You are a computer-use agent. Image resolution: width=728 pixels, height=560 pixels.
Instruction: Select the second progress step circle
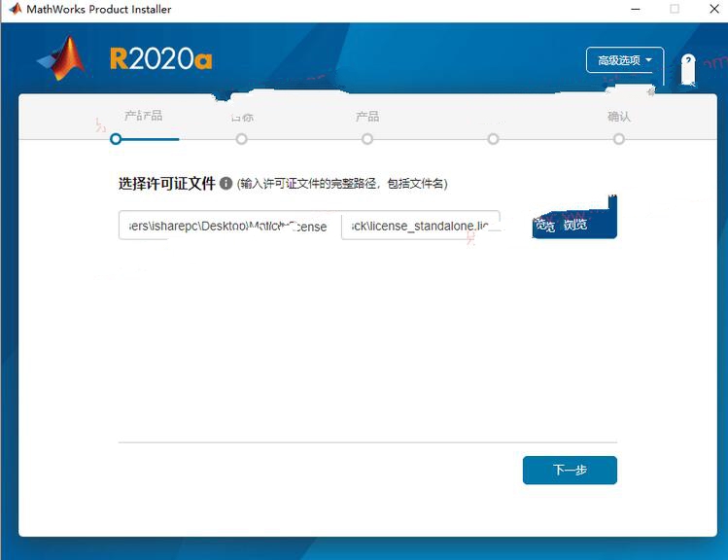pos(241,139)
